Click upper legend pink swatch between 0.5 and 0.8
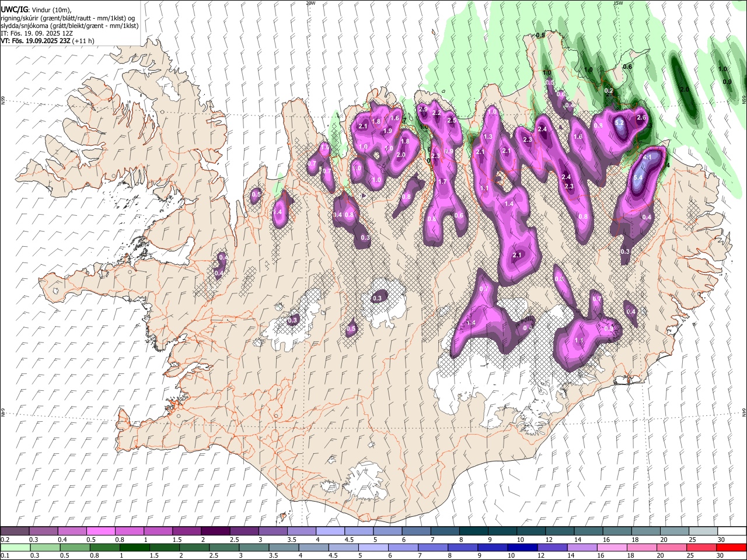 click(100, 531)
